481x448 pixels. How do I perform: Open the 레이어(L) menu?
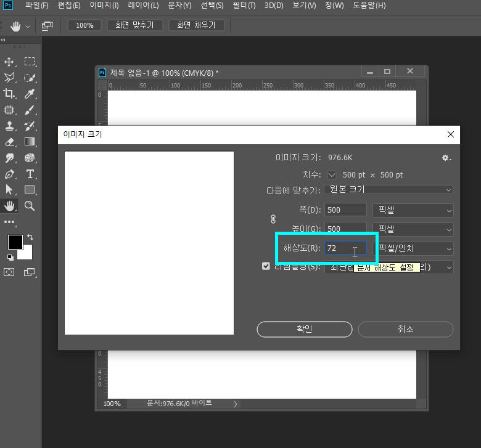143,6
